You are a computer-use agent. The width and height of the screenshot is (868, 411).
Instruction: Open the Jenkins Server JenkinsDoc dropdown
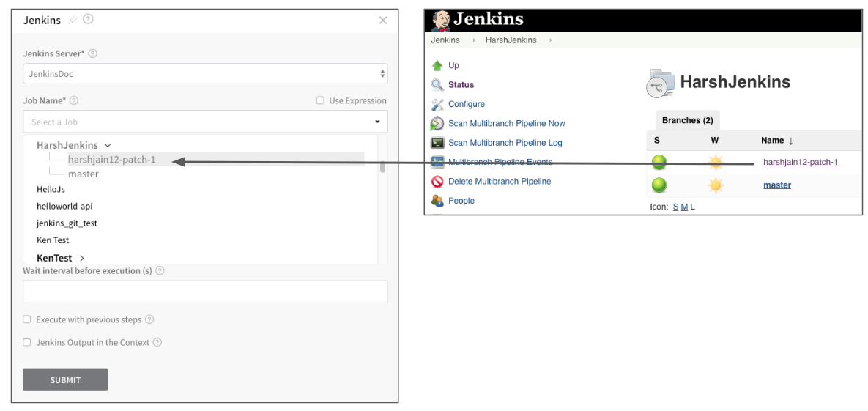click(x=205, y=74)
